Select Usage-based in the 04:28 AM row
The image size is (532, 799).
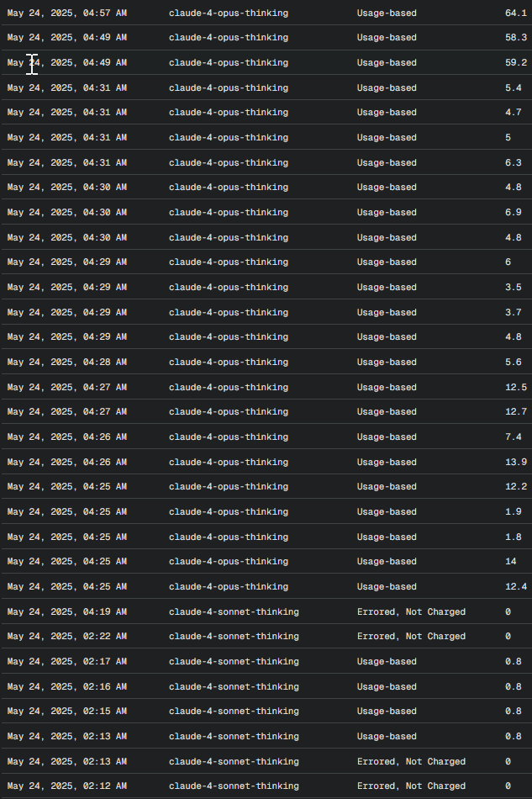click(387, 362)
